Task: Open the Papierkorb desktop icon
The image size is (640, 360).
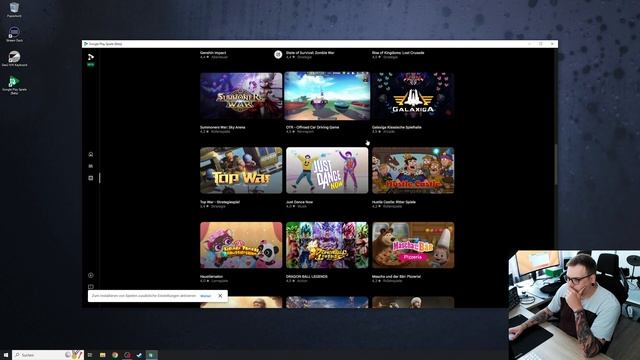Action: coord(14,10)
